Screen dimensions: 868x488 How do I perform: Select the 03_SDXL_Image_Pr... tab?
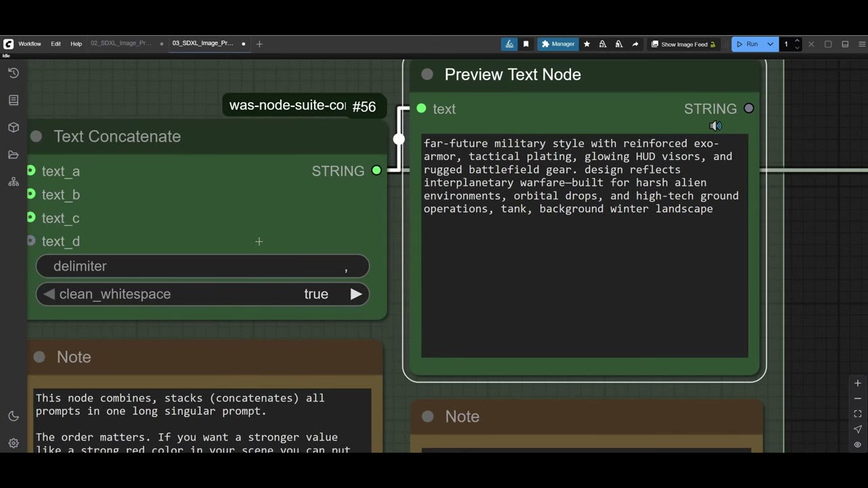tap(203, 43)
